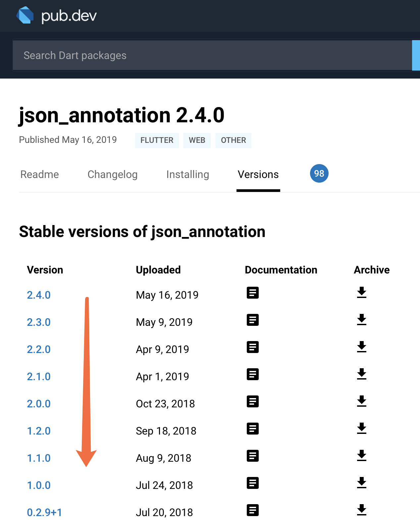Image resolution: width=420 pixels, height=531 pixels.
Task: Open version 2.3.0 link
Action: tap(39, 322)
